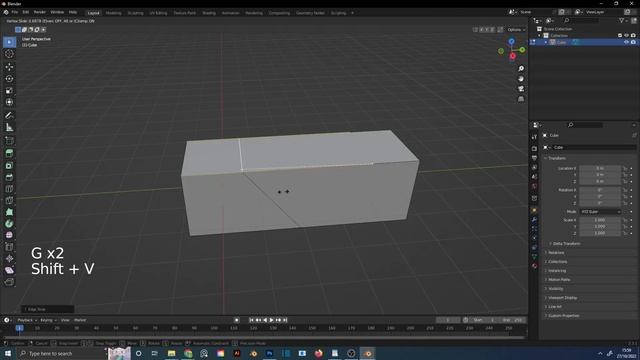Screen dimensions: 640x360
Task: Click the viewport pan hand icon
Action: tap(521, 79)
